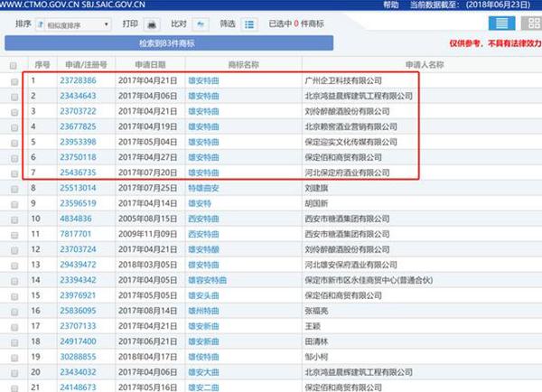Click the date 2009年11月09日
The width and height of the screenshot is (542, 392).
click(147, 234)
